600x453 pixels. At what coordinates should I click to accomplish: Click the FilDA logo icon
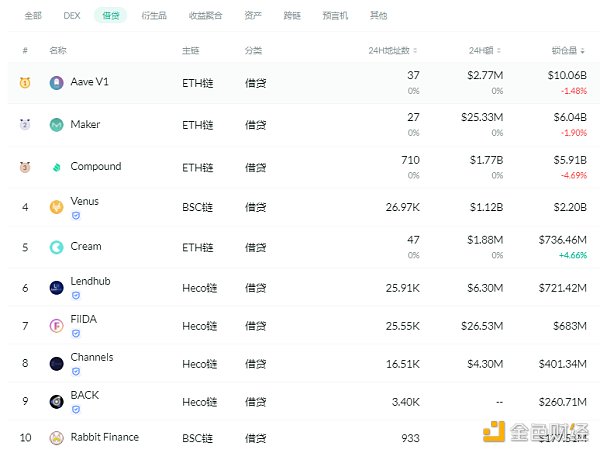(57, 325)
